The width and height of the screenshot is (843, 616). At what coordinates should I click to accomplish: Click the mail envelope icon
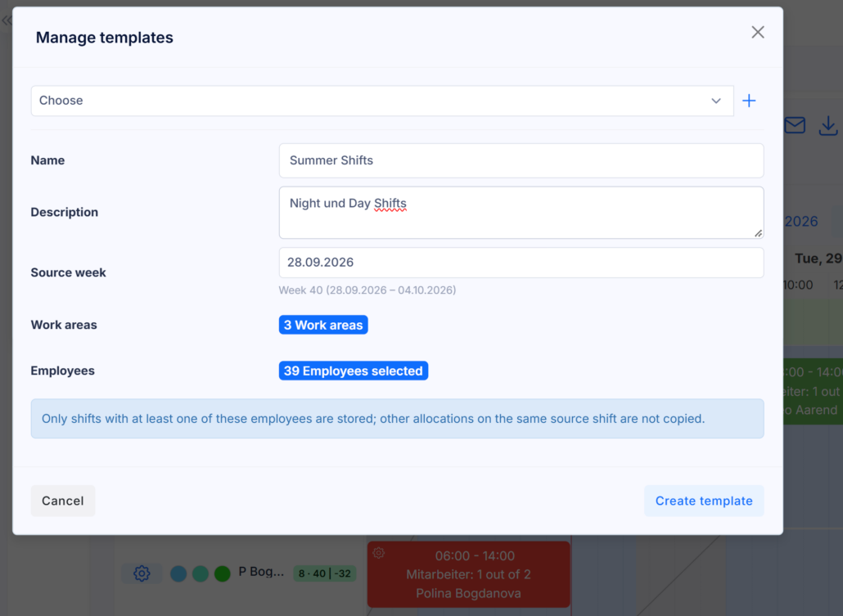click(795, 125)
